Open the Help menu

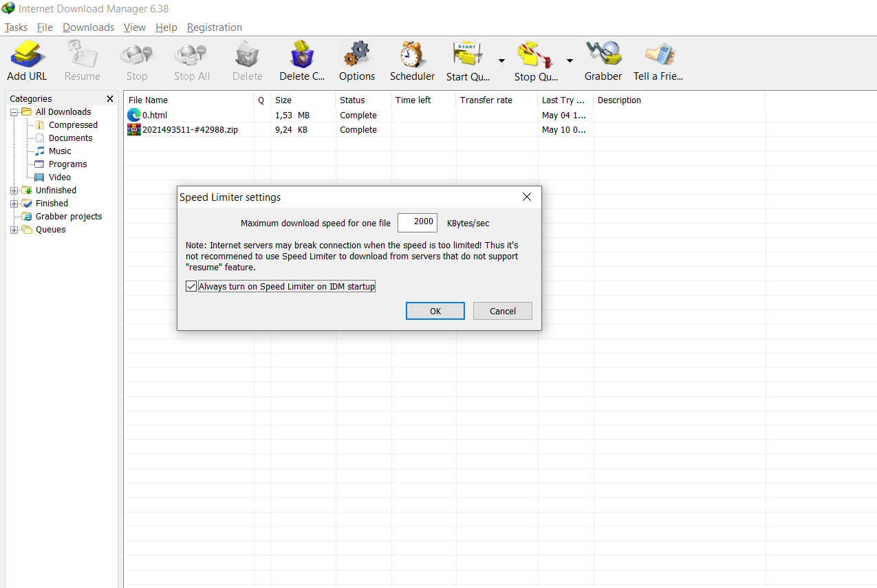(x=166, y=28)
